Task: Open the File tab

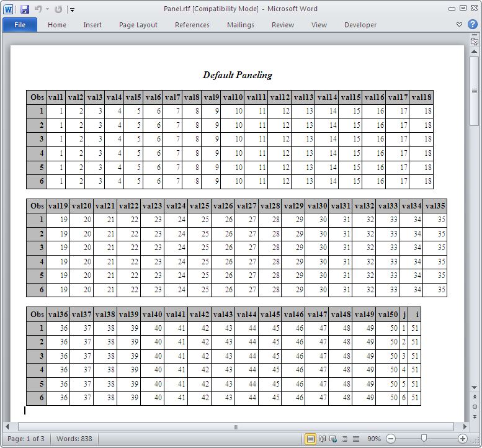Action: pos(20,25)
